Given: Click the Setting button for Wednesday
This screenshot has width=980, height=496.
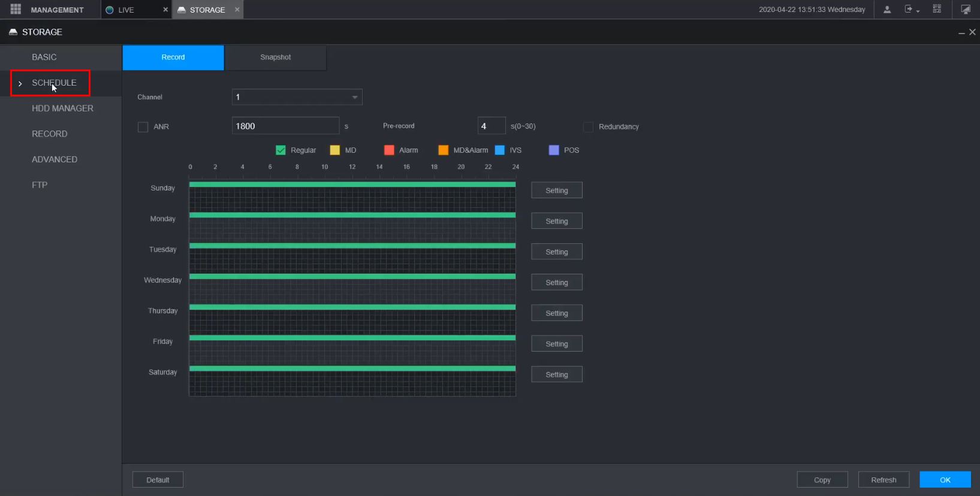Looking at the screenshot, I should tap(556, 283).
